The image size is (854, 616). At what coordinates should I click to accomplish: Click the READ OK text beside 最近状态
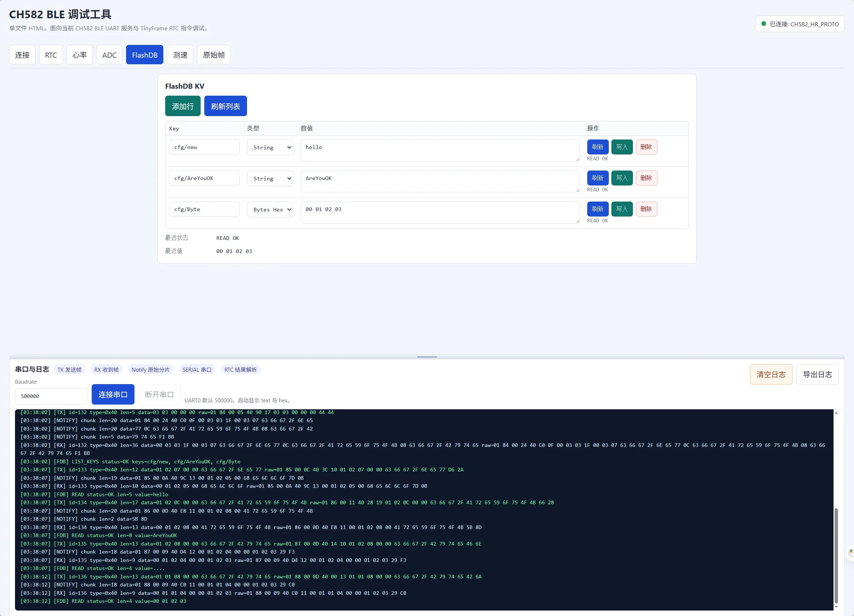pos(227,238)
